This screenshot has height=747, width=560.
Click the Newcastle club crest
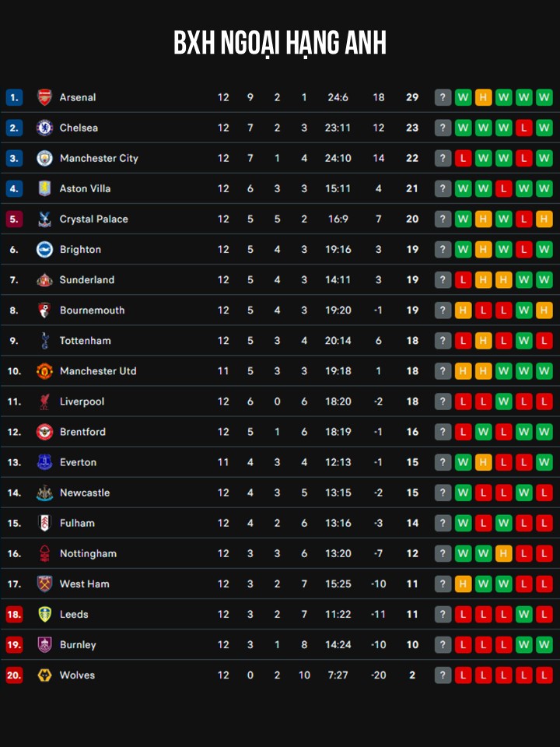44,493
